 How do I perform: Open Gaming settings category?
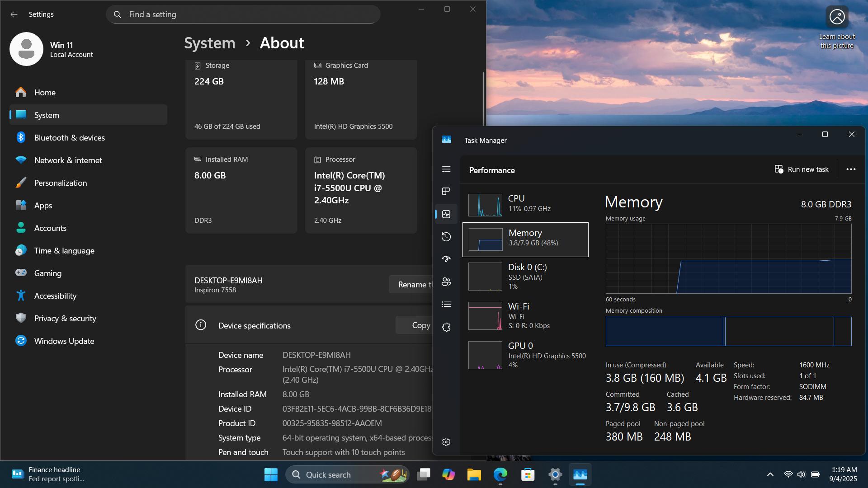click(88, 273)
